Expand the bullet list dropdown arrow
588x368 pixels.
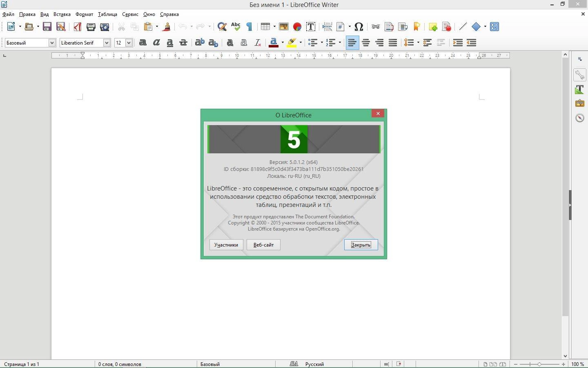coord(322,43)
